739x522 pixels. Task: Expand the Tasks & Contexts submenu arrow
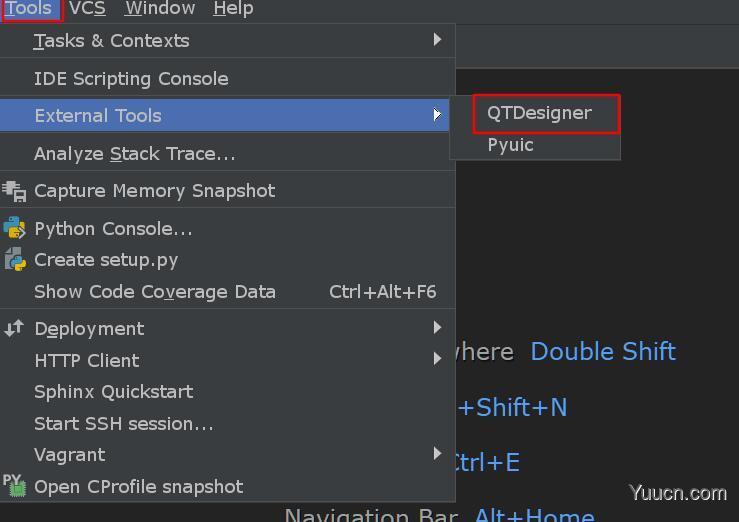tap(437, 40)
